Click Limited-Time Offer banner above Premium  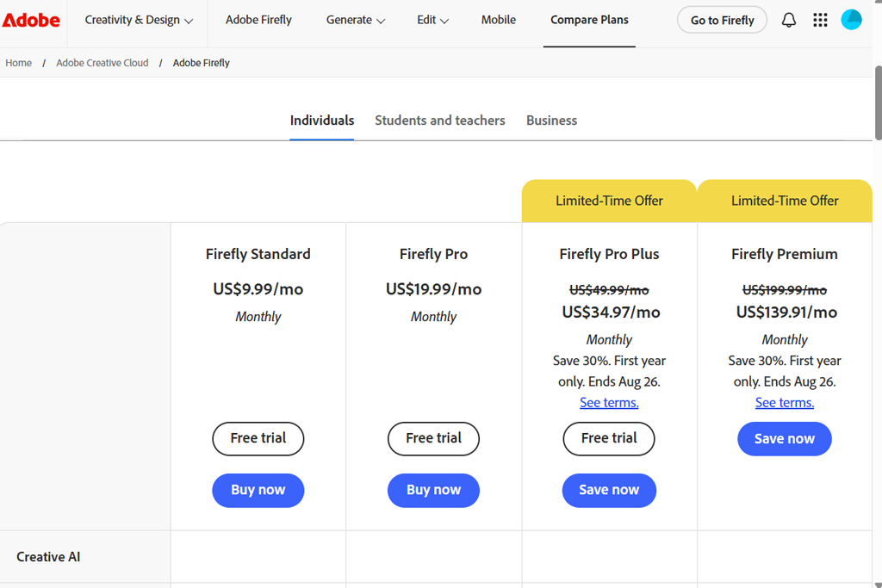point(785,201)
